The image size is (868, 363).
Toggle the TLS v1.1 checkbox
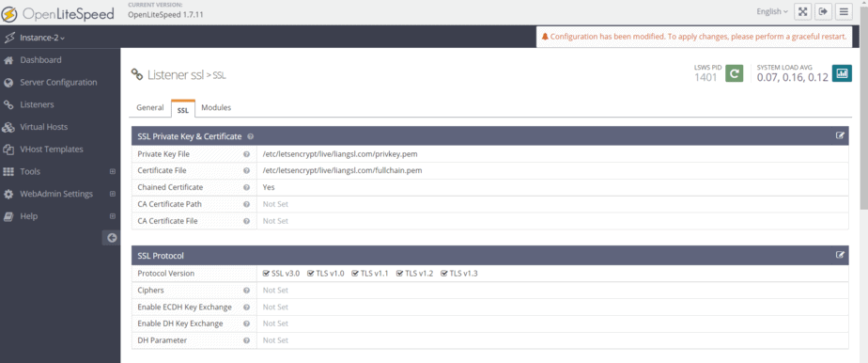[x=355, y=274]
